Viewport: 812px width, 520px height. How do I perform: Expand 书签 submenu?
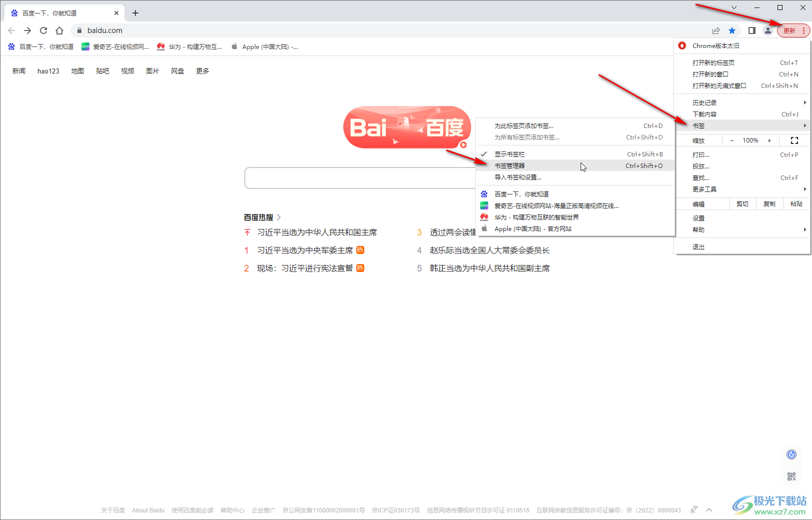click(742, 125)
